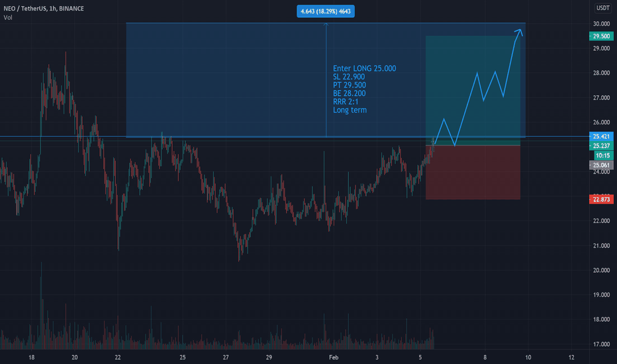
Task: Click the red 22.873 stop loss tag
Action: click(x=601, y=199)
